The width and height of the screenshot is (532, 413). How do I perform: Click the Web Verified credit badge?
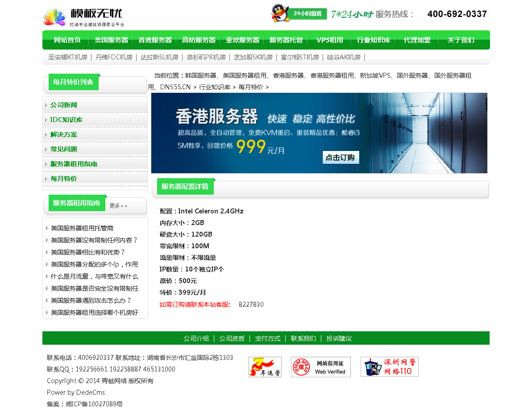320,367
